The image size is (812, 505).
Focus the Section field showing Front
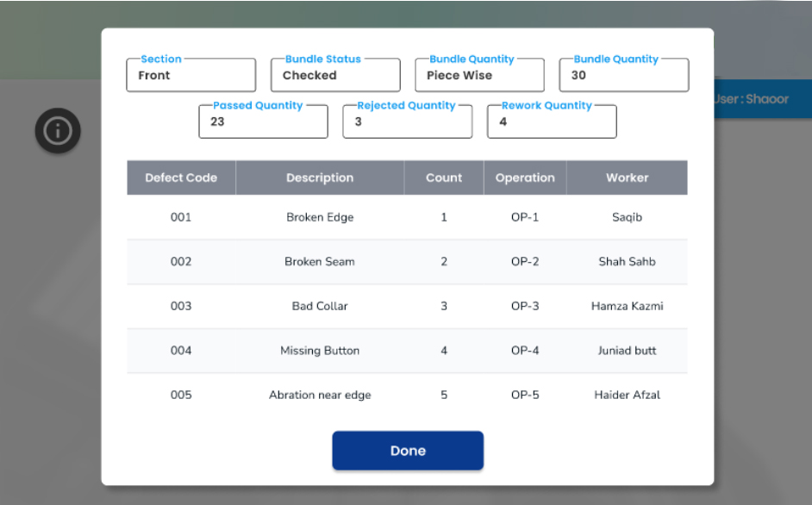point(191,75)
